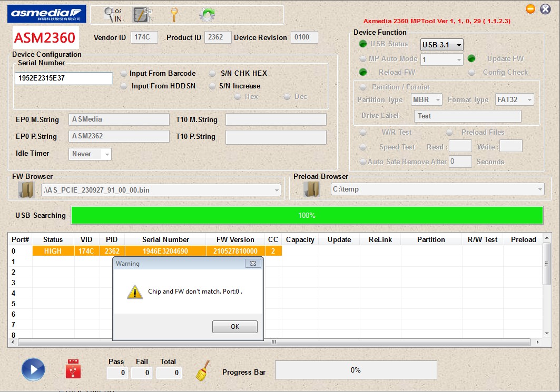Click the Auto Safe Remove seconds field

tap(460, 162)
